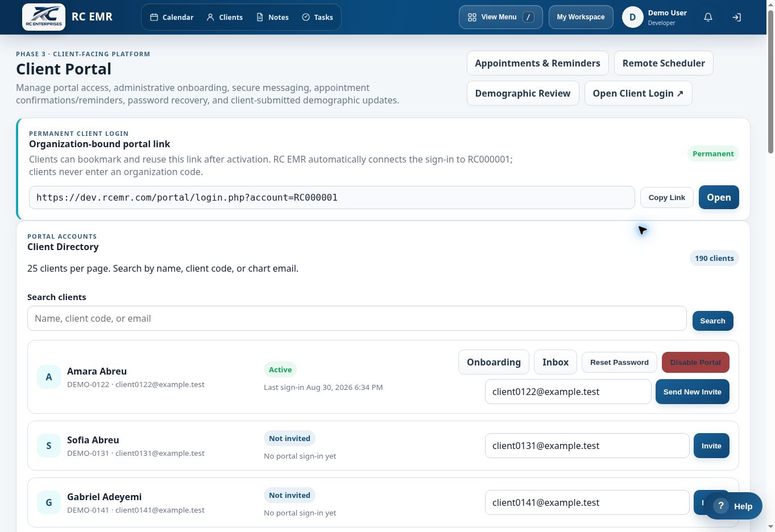The image size is (775, 532).
Task: Disable Portal for Amara Abreu
Action: click(695, 362)
